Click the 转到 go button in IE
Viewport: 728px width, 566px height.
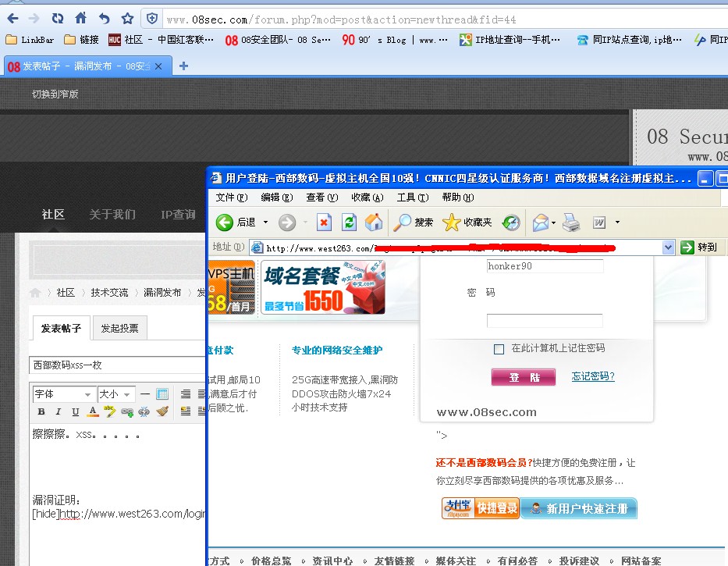tap(699, 247)
